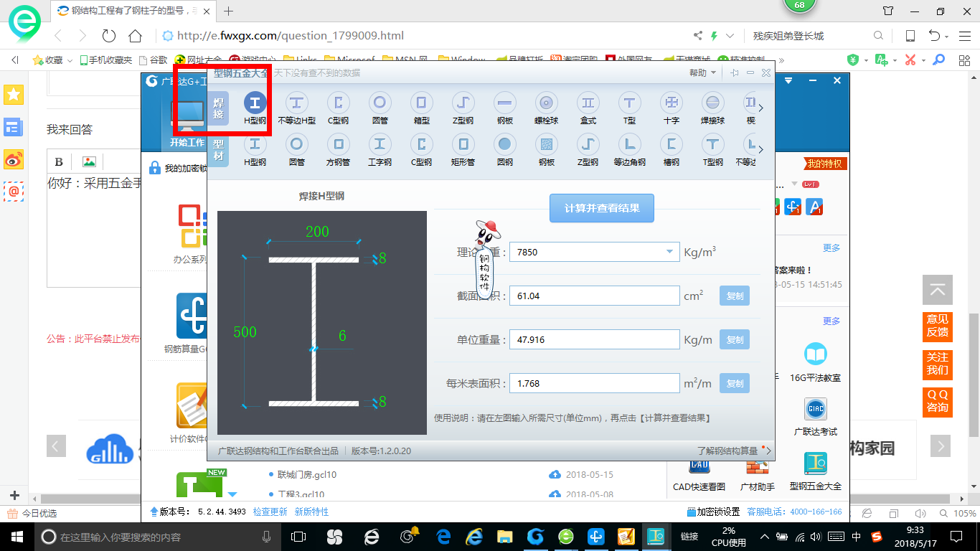
Task: Show more welded section types arrow
Action: click(x=761, y=108)
